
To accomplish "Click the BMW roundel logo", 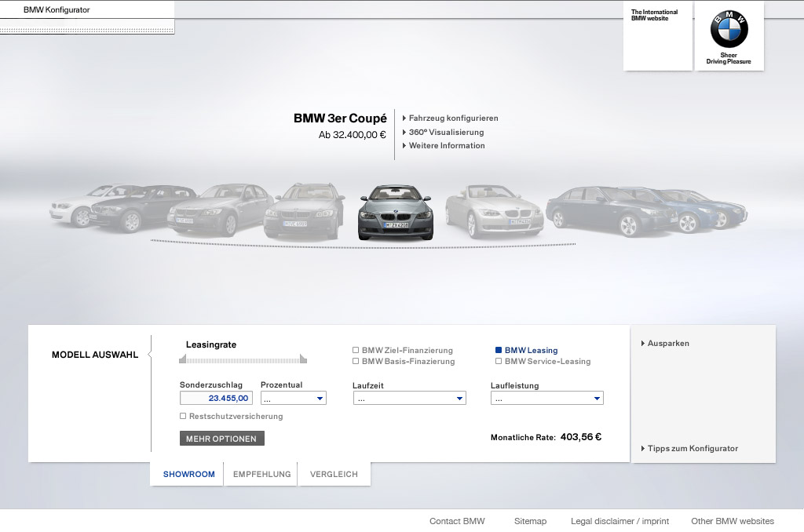I will 729,29.
